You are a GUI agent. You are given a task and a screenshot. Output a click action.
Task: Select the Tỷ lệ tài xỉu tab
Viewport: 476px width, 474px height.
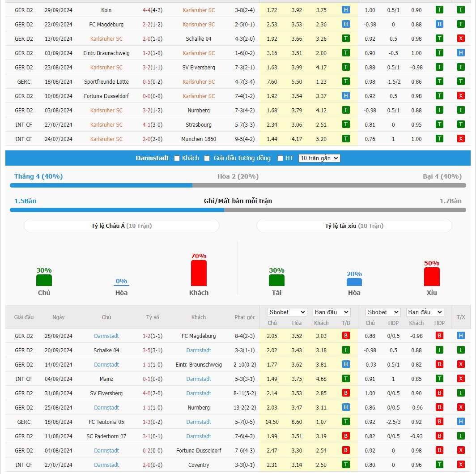354,226
